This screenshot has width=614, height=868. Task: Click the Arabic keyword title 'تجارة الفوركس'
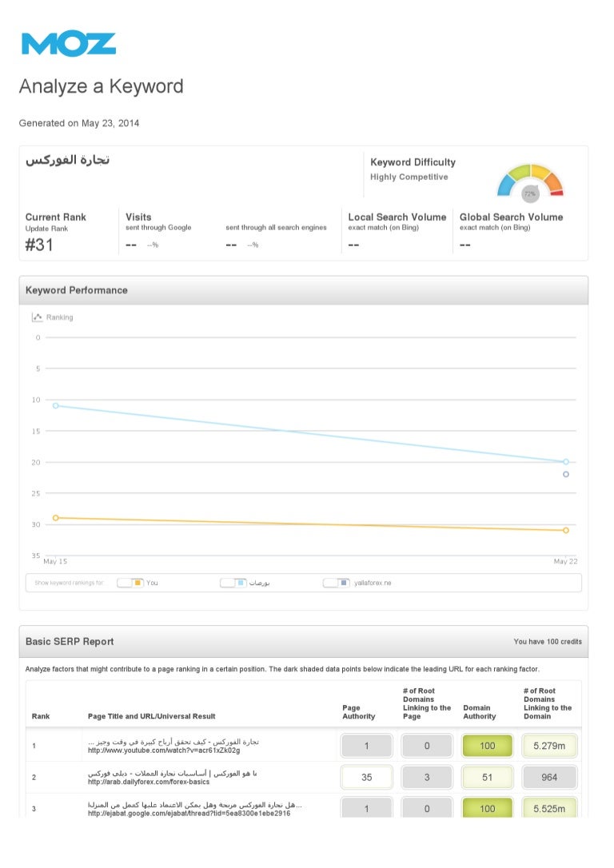point(67,160)
